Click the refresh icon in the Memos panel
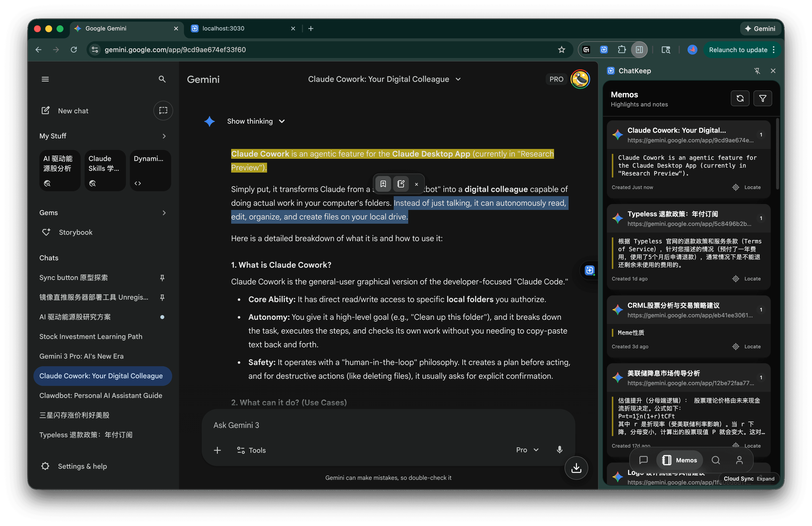The width and height of the screenshot is (812, 526). 740,98
